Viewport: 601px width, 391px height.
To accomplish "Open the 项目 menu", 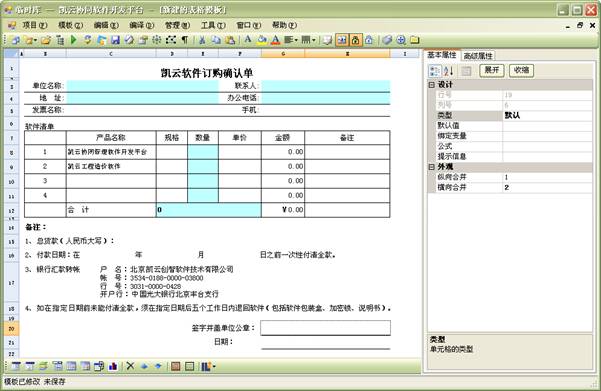I will pyautogui.click(x=34, y=25).
